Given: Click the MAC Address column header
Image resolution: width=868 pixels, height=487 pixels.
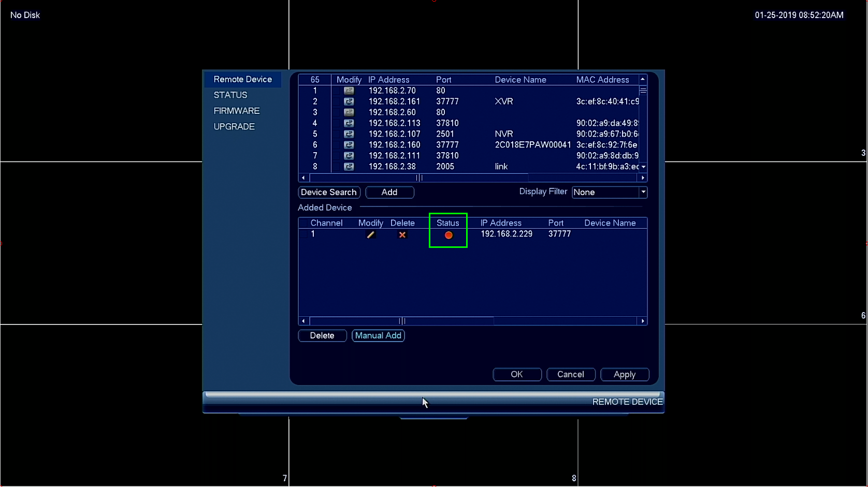Looking at the screenshot, I should [603, 80].
